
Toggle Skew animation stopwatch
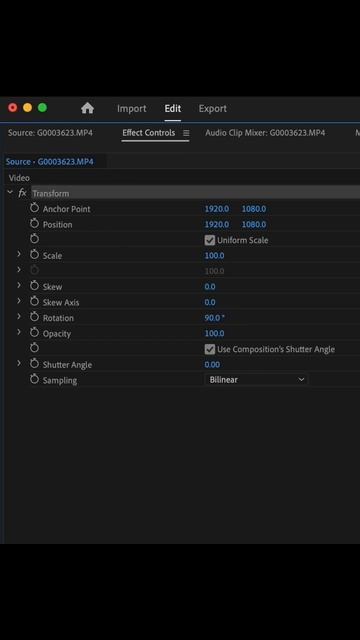(34, 286)
